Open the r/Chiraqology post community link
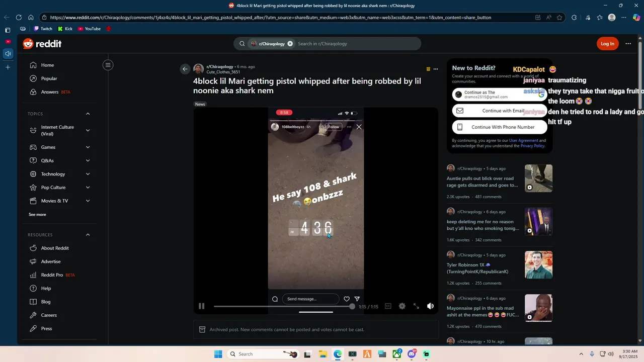 pos(219,66)
